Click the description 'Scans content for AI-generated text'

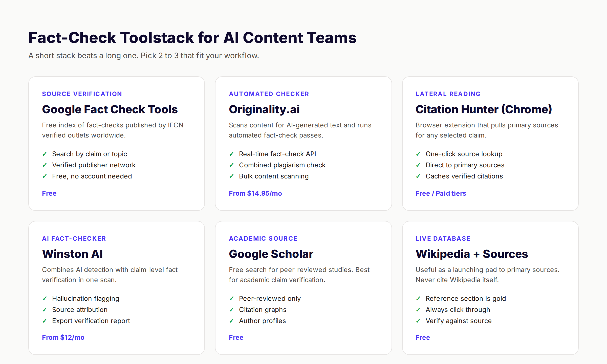pos(300,130)
